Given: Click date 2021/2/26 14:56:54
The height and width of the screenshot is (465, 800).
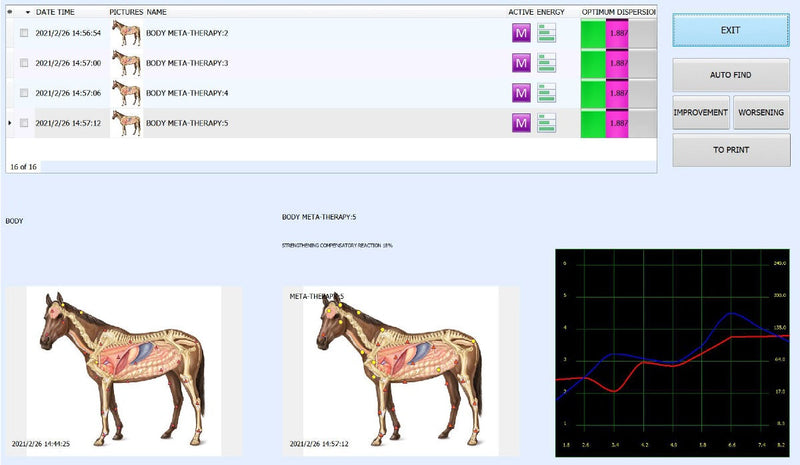Looking at the screenshot, I should tap(68, 33).
